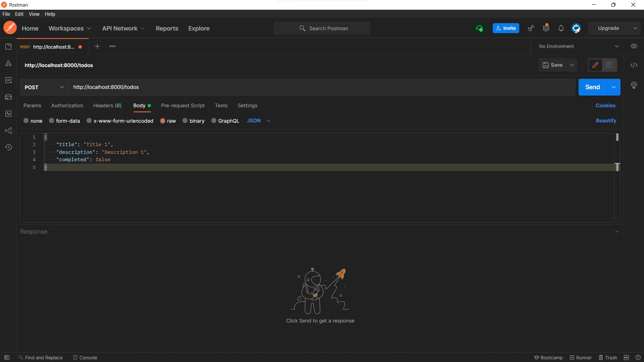Open the JSON format dropdown
The width and height of the screenshot is (644, 362).
pos(258,121)
